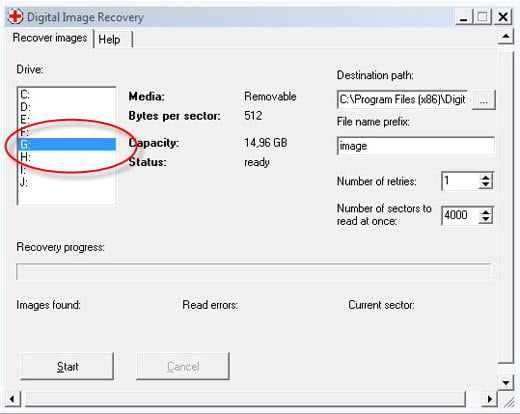The width and height of the screenshot is (520, 414).
Task: Click the horizontal scrollbar left arrow
Action: (x=13, y=398)
